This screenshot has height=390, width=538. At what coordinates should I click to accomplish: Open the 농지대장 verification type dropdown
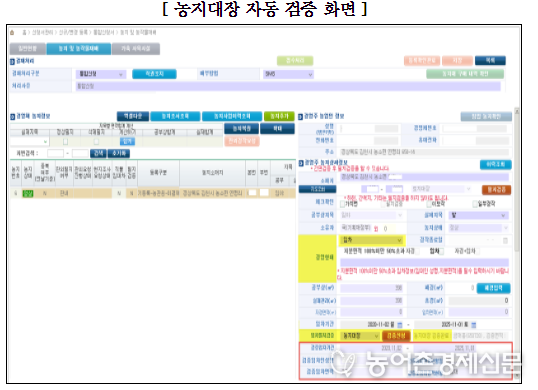[360, 336]
